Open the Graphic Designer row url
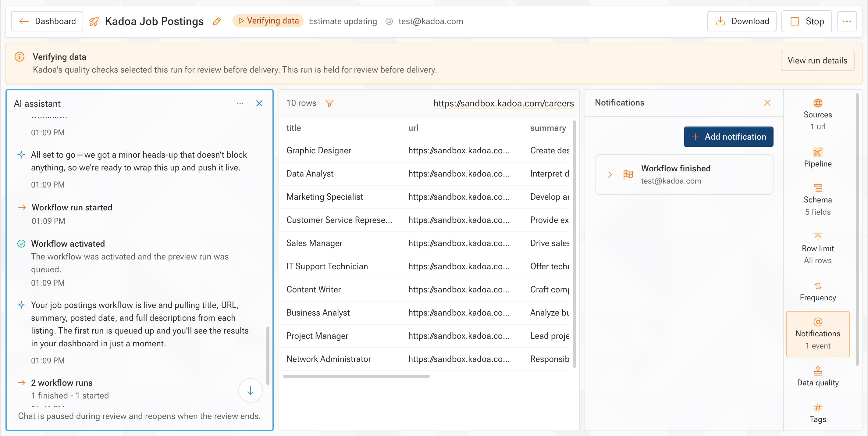Screen dimensions: 868x436 459,150
